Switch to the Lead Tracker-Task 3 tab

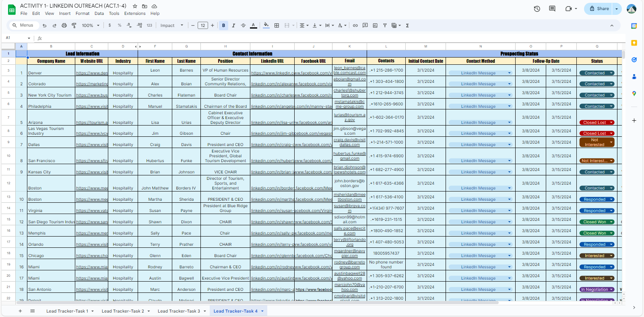pos(179,311)
